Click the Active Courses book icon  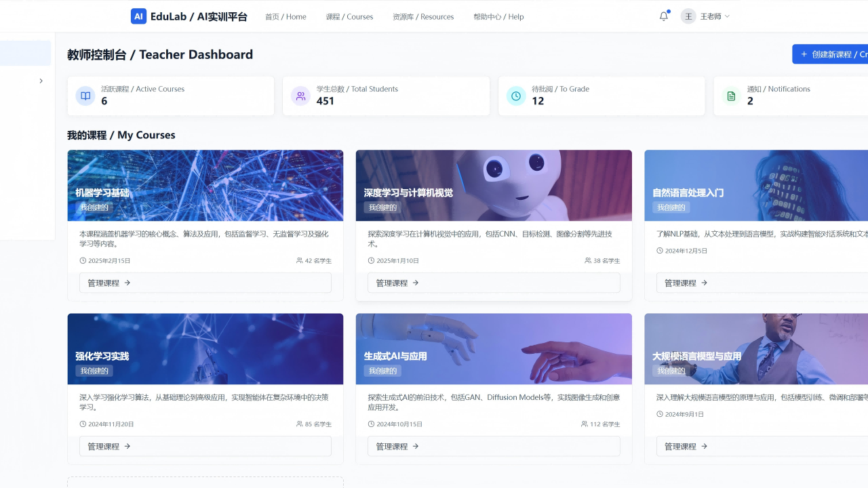coord(85,96)
